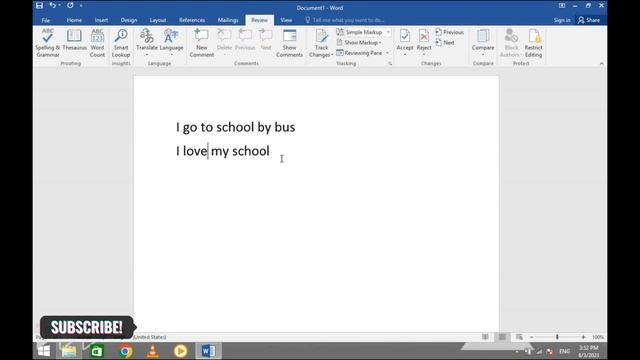Click ENG language indicator in tray
The height and width of the screenshot is (360, 640).
564,351
